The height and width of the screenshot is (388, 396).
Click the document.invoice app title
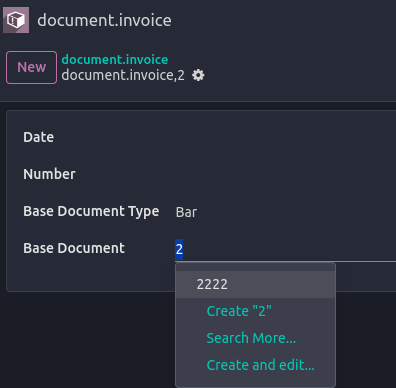point(104,20)
